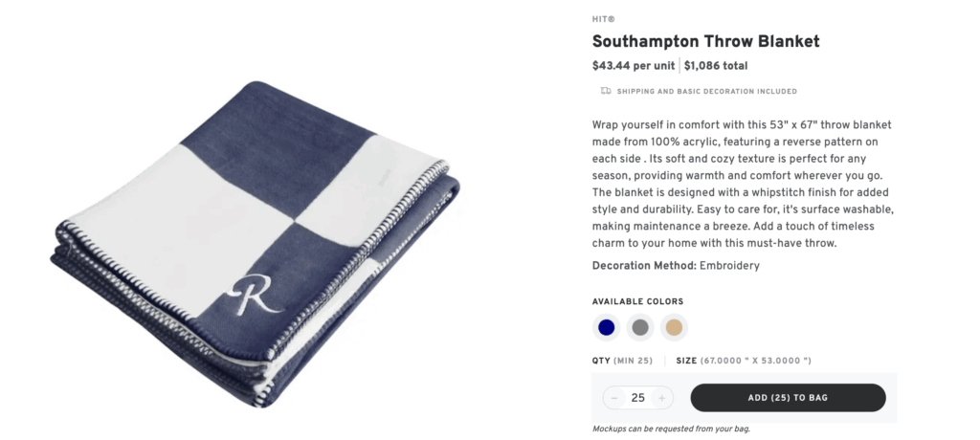Click the embroidered R monogram on blanket

[x=257, y=295]
